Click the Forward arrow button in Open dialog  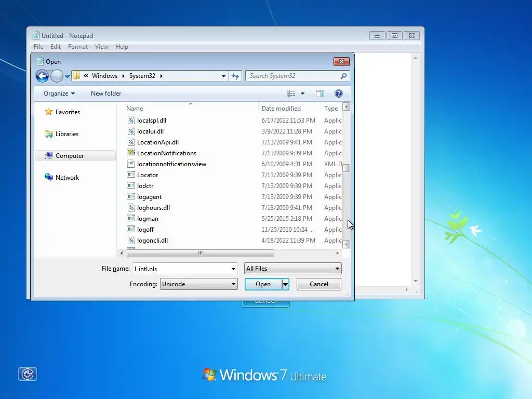click(57, 76)
